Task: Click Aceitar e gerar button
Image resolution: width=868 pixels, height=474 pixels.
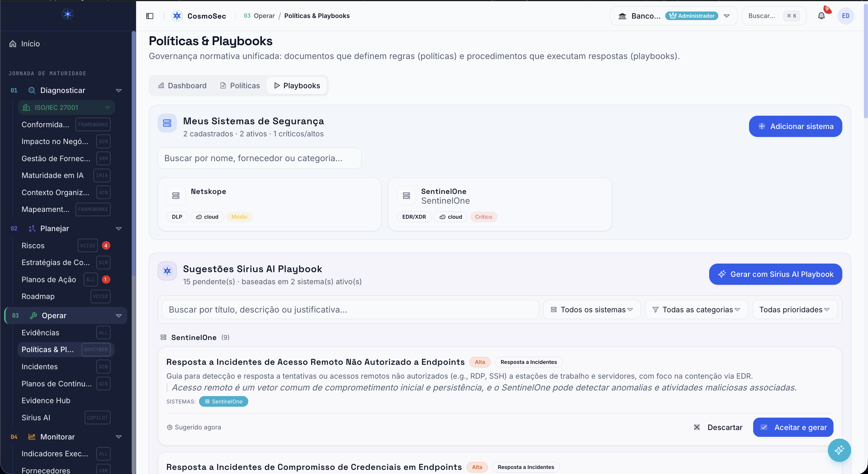Action: 793,427
